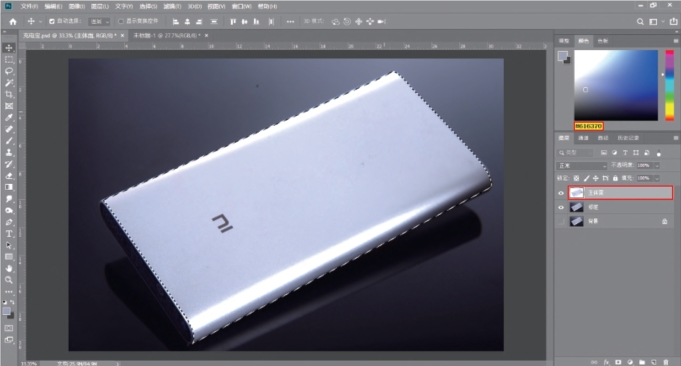
Task: Select the Crop tool in toolbar
Action: pos(9,94)
